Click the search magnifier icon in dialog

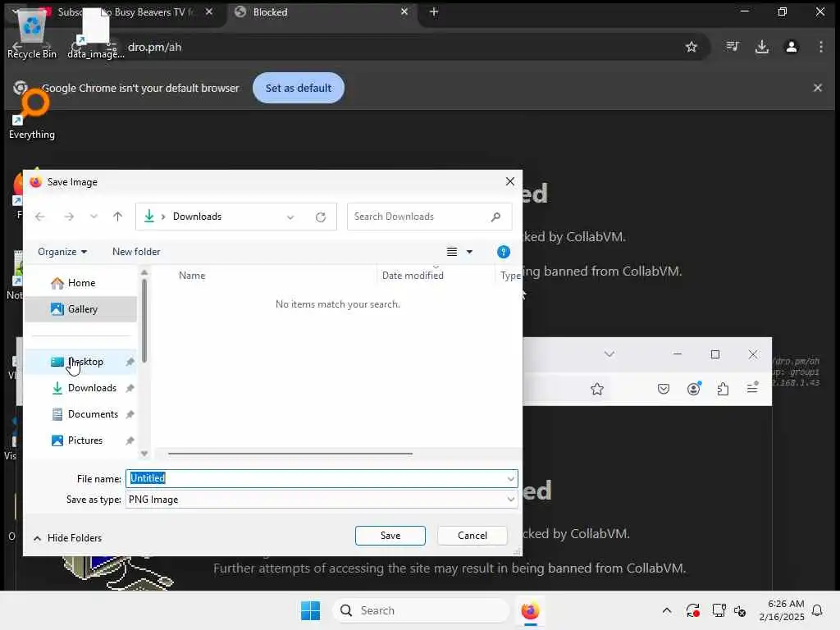point(495,217)
